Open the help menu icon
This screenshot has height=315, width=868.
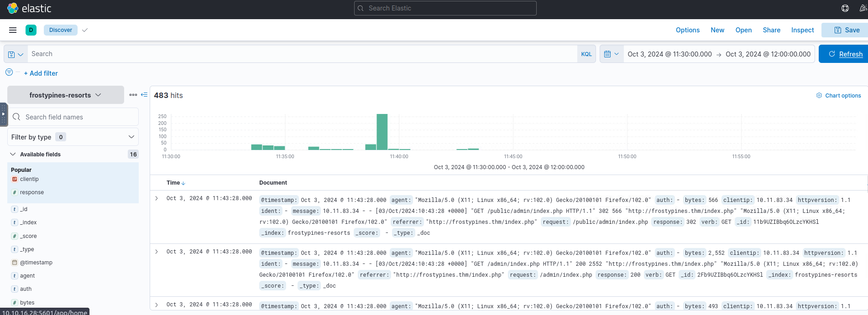(x=845, y=8)
